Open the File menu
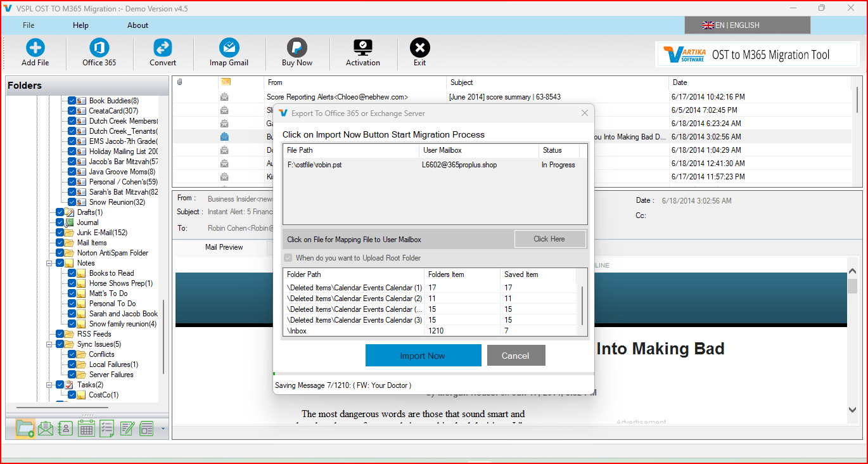Viewport: 868px width, 464px height. [29, 25]
